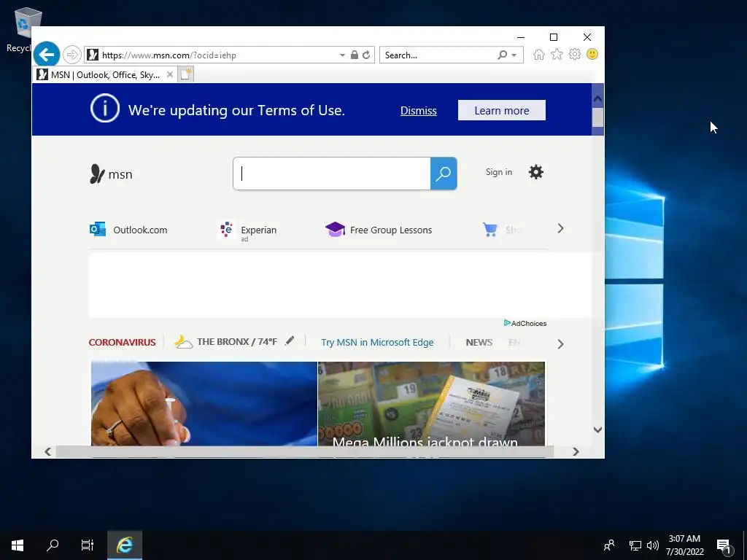747x560 pixels.
Task: Open search provider dropdown arrow
Action: 514,55
